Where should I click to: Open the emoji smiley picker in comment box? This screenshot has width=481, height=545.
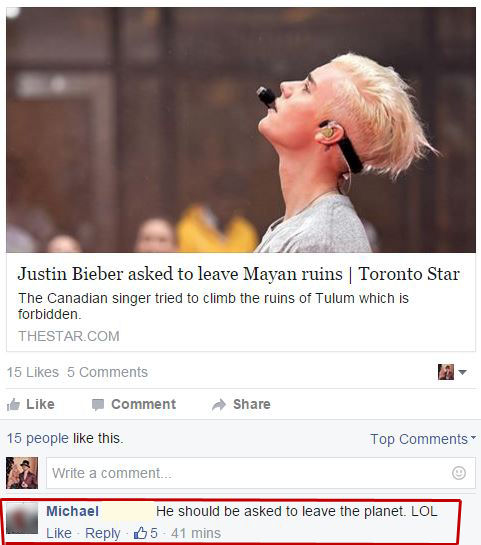coord(458,473)
